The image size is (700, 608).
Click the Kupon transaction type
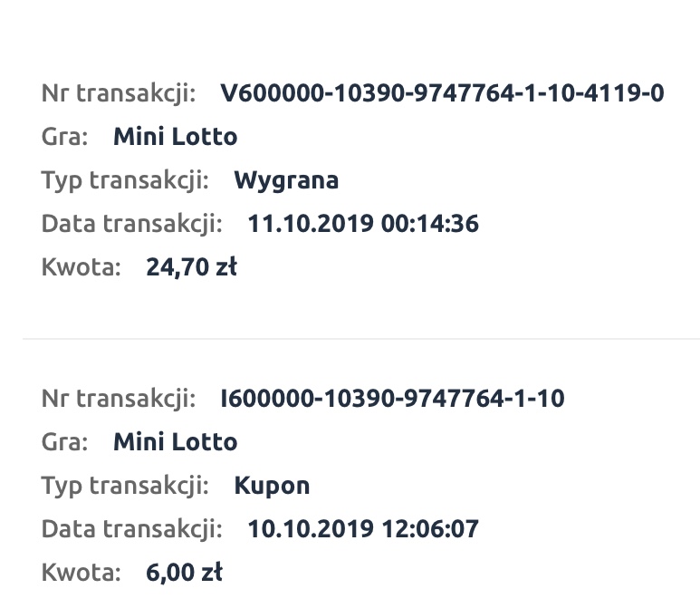(272, 485)
